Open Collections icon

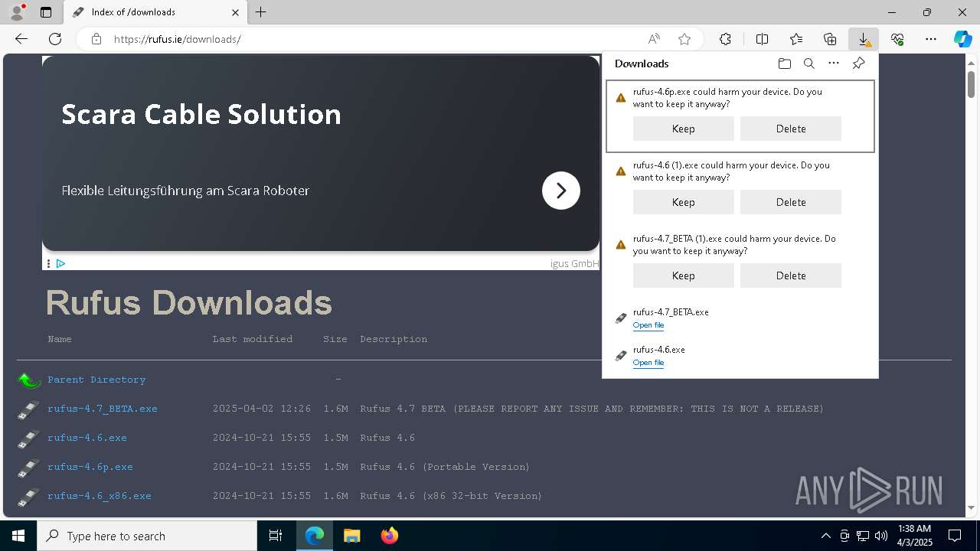pos(830,39)
